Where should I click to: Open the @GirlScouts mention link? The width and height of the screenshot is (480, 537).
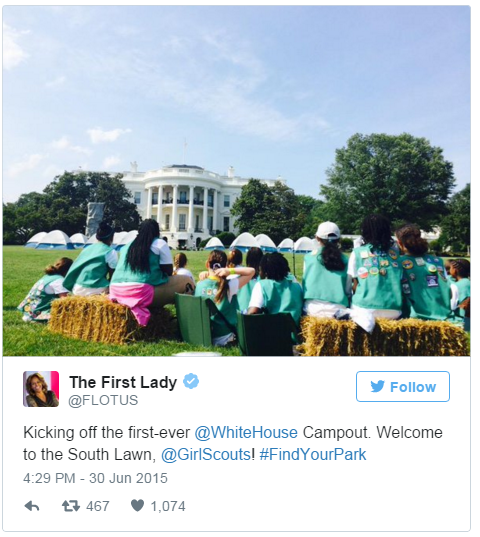pos(206,454)
